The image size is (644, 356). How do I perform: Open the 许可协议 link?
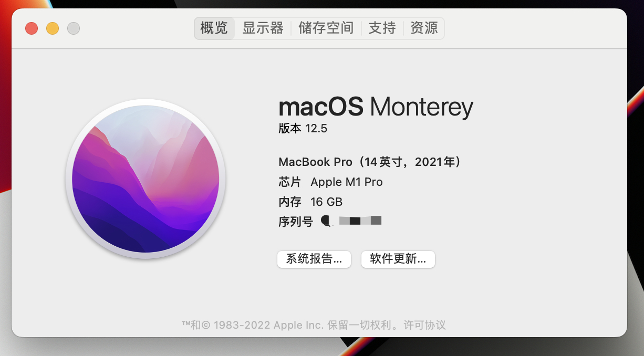[424, 325]
